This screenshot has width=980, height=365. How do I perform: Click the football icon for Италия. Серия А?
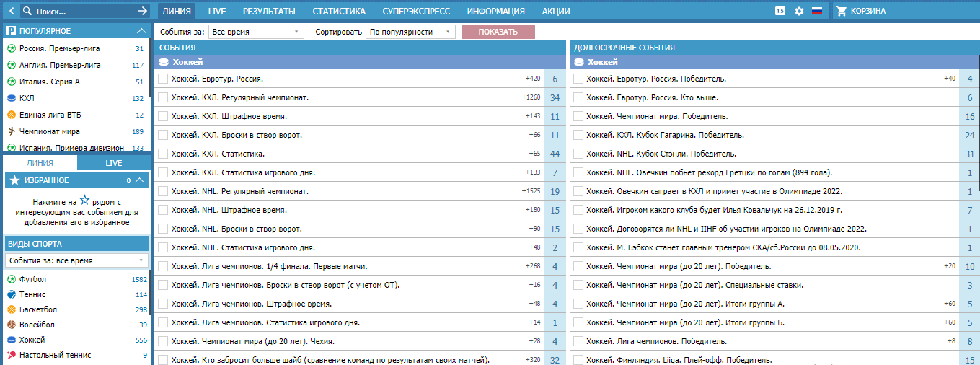point(11,82)
